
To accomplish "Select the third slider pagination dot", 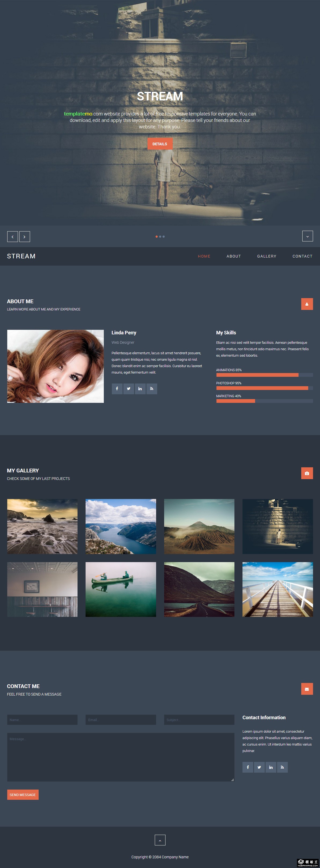I will pos(164,237).
